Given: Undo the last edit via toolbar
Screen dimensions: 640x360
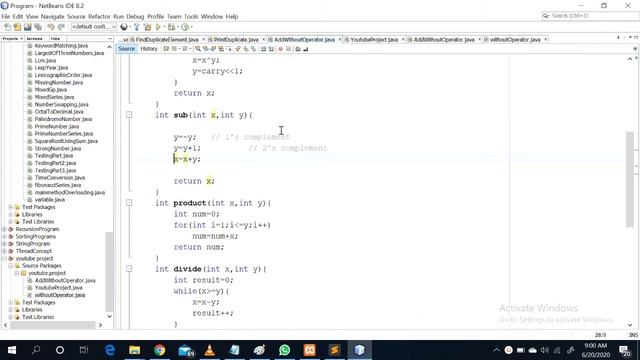Looking at the screenshot, I should 51,27.
